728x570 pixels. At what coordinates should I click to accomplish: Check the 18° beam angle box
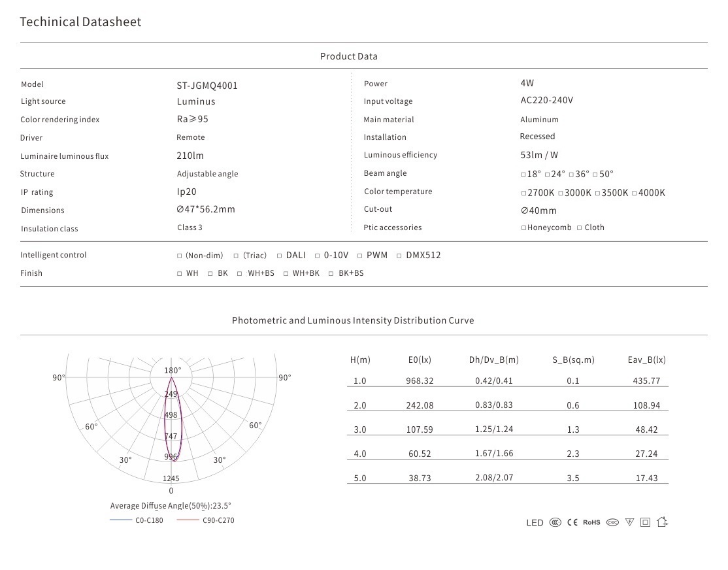click(x=523, y=175)
